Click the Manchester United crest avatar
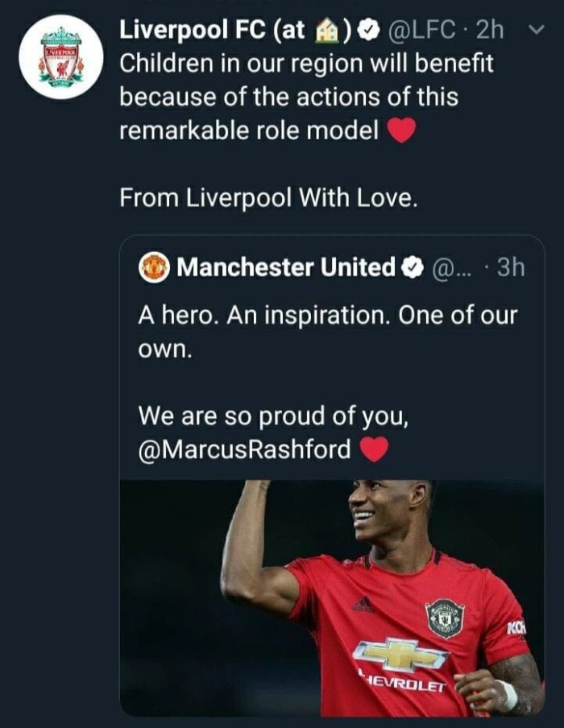The image size is (564, 728). (x=154, y=267)
